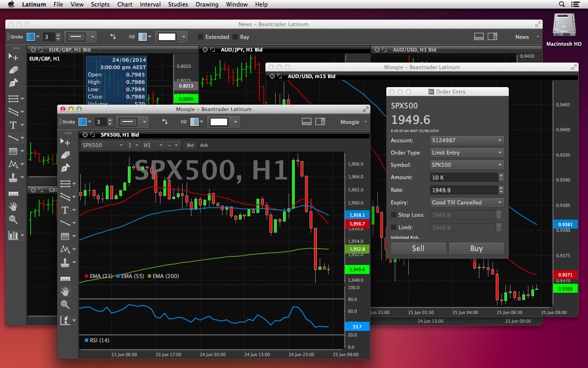
Task: Open Spotlight search in the menu bar
Action: (562, 4)
